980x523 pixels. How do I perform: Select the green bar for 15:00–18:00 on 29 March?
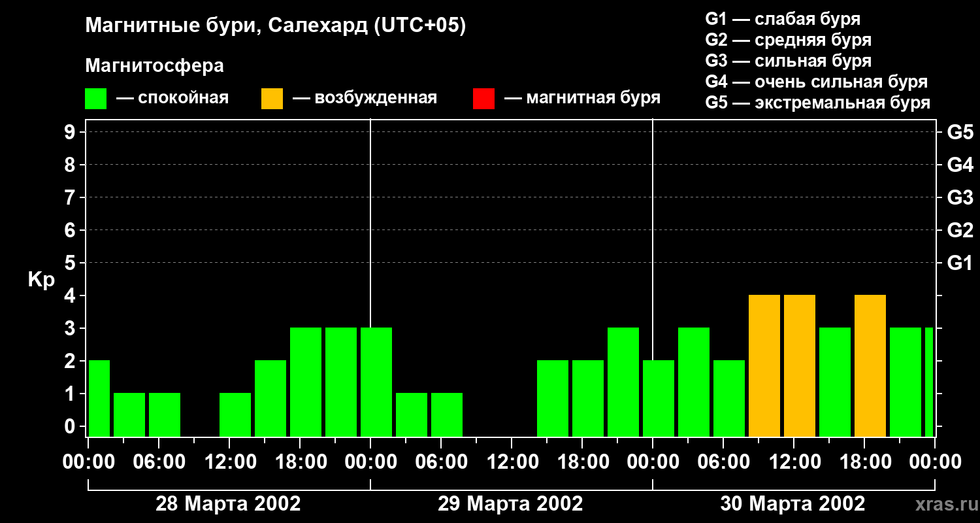coord(553,399)
